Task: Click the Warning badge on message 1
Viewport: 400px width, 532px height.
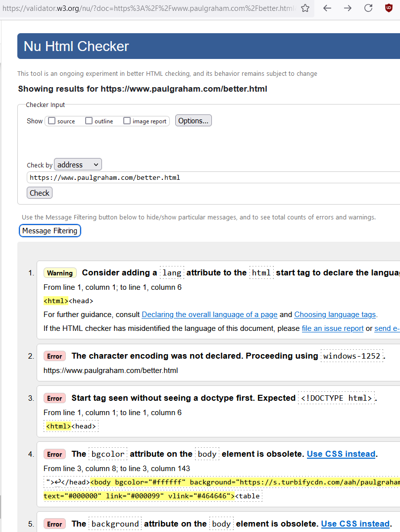Action: pos(60,273)
